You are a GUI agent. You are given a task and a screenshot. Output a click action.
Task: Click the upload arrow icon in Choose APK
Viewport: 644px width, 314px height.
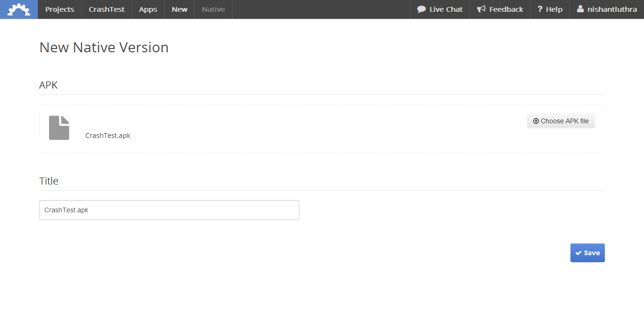tap(536, 121)
